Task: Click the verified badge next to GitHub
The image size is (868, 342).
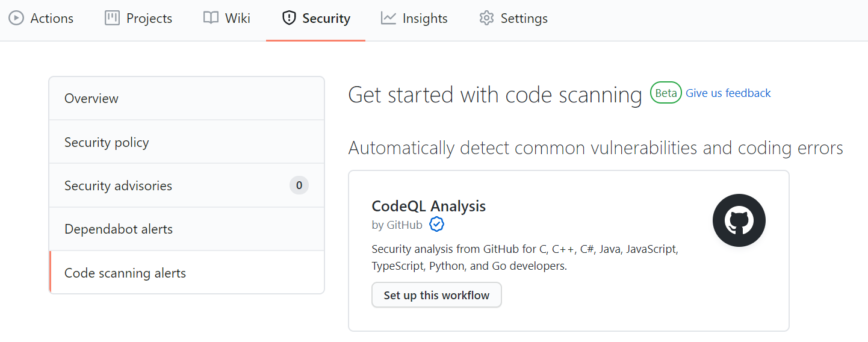Action: click(x=437, y=225)
